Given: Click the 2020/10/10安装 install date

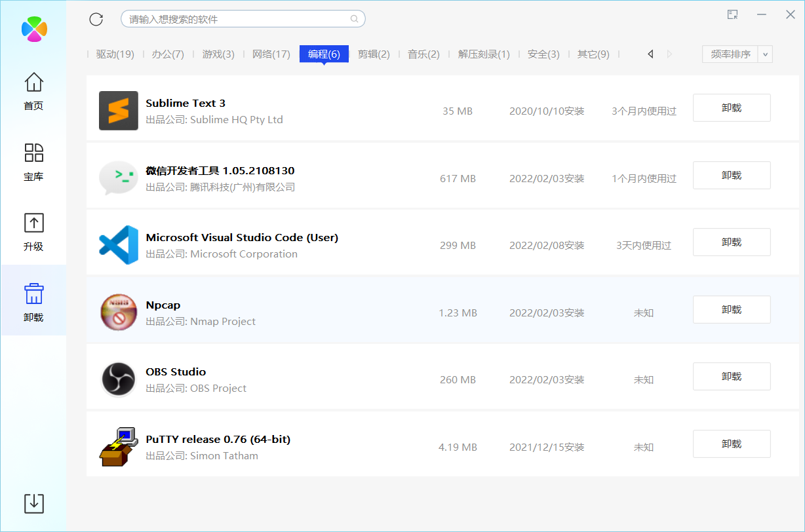Looking at the screenshot, I should pos(547,111).
